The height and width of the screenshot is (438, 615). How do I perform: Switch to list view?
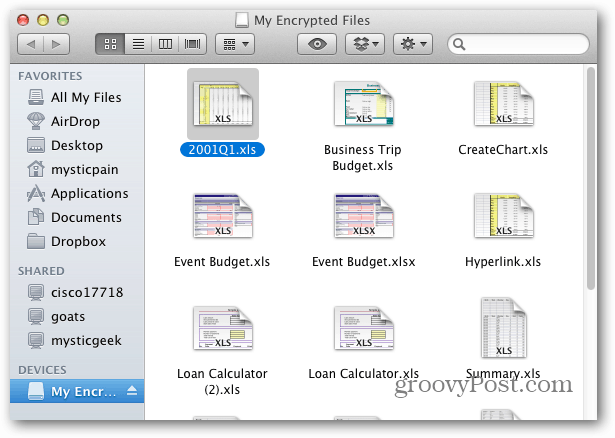click(138, 44)
